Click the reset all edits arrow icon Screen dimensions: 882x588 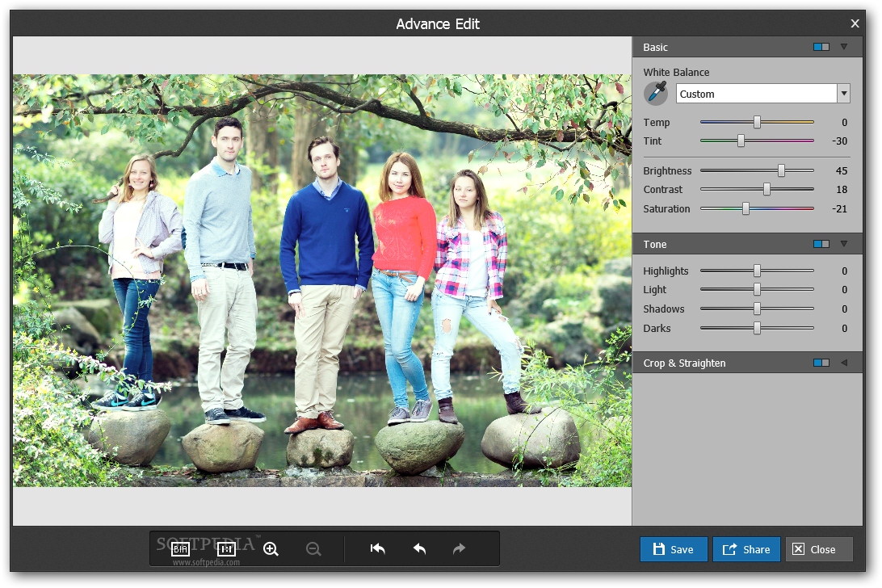[x=377, y=549]
